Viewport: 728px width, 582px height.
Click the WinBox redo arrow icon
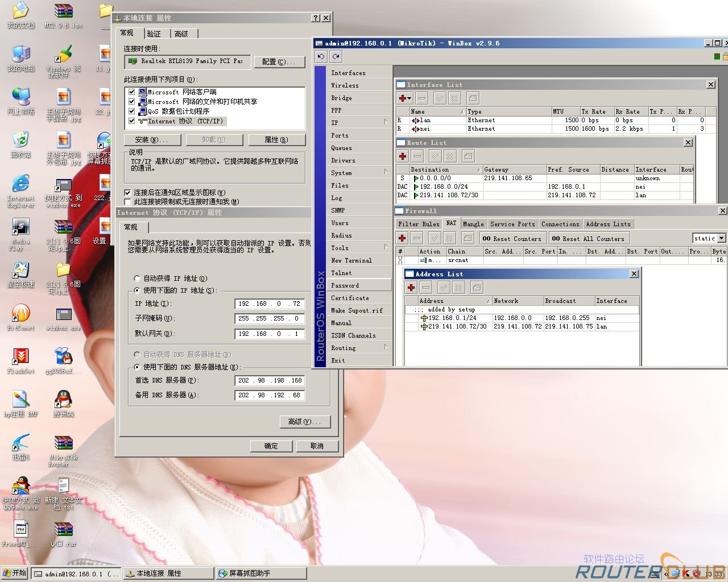[336, 56]
